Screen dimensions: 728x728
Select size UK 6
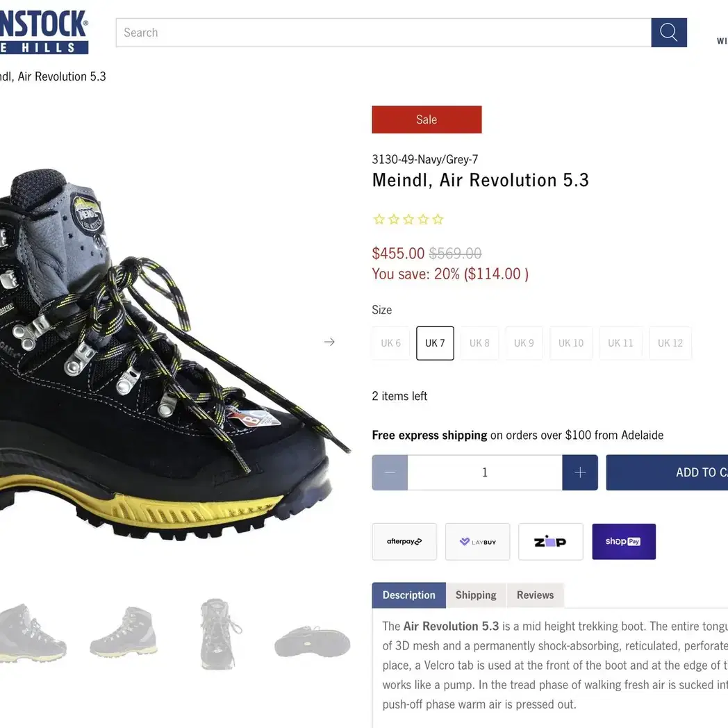(x=391, y=343)
